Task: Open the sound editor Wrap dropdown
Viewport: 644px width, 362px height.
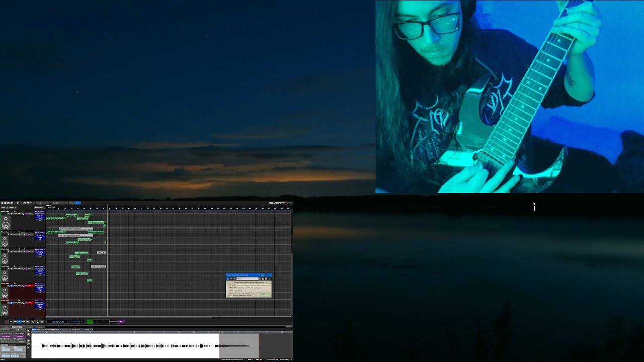Action: pyautogui.click(x=89, y=329)
